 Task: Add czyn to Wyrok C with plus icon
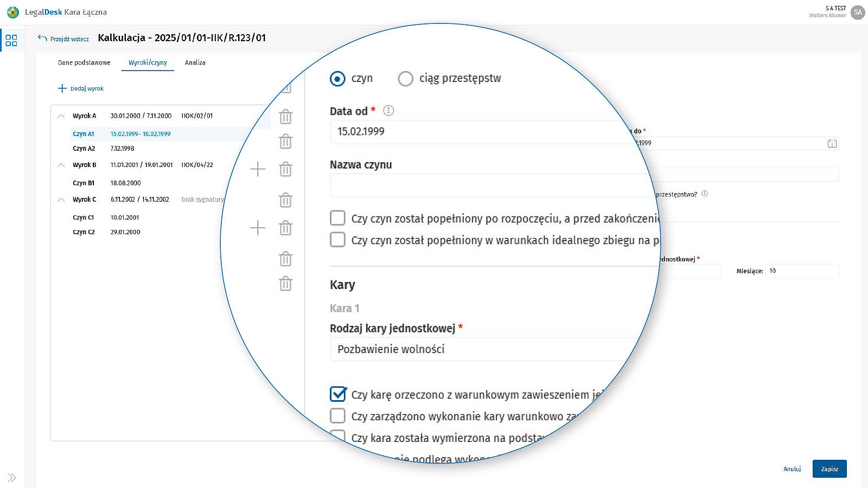[x=258, y=228]
